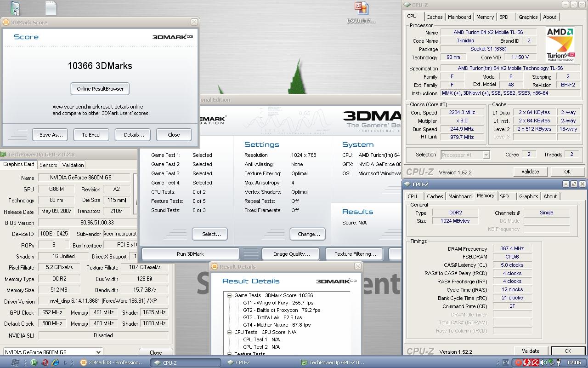Screen dimensions: 588x368
Task: Click Run 3DMark button
Action: tap(190, 254)
